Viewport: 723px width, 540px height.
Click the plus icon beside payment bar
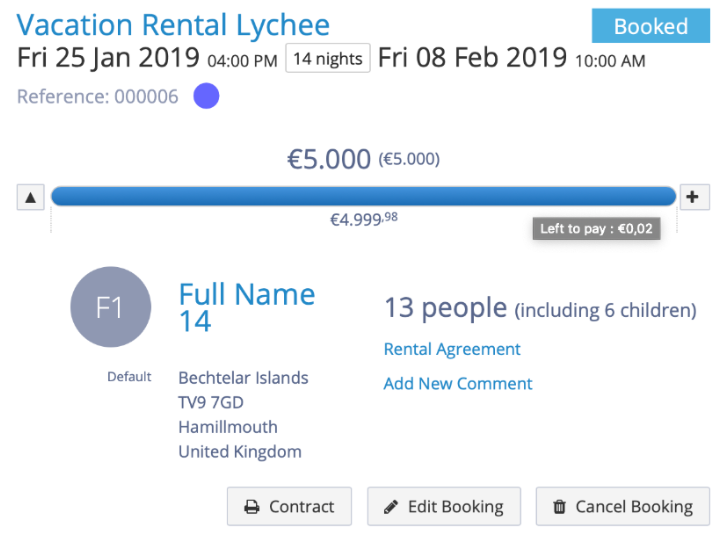pyautogui.click(x=692, y=197)
